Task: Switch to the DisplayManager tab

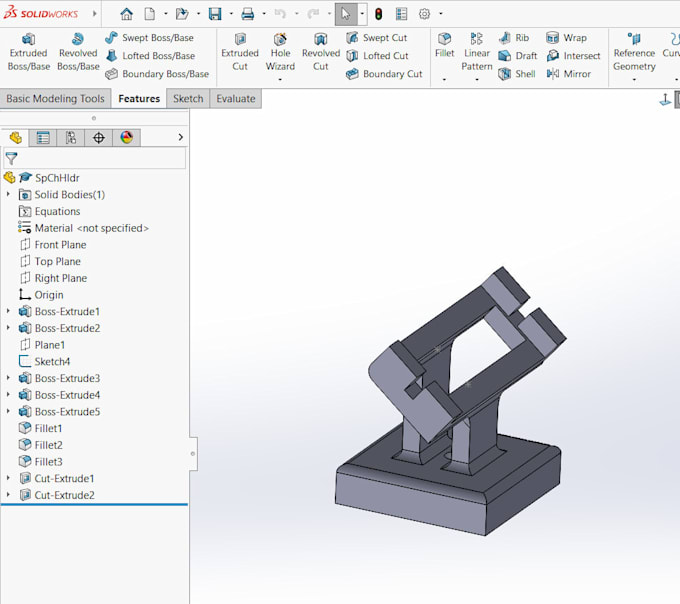Action: 126,138
